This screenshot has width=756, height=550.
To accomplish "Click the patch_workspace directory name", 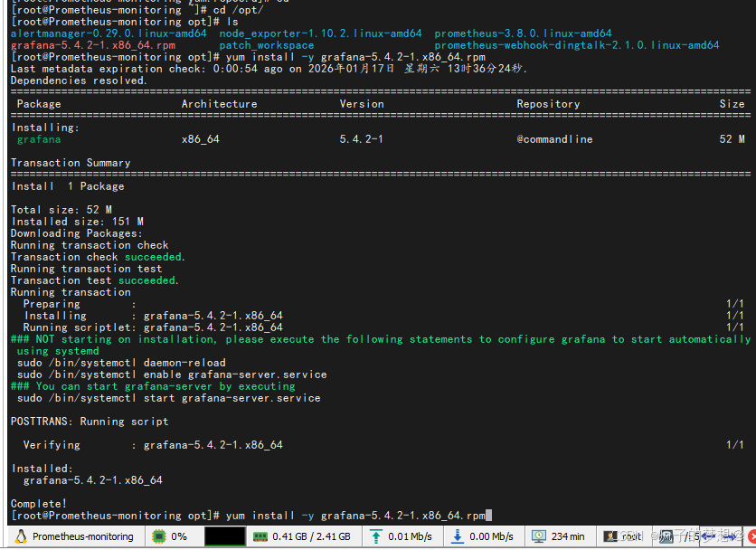I will point(267,45).
